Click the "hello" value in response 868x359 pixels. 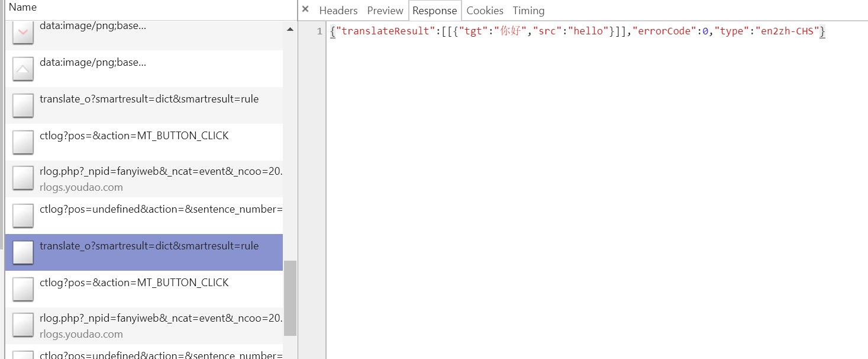tap(589, 31)
